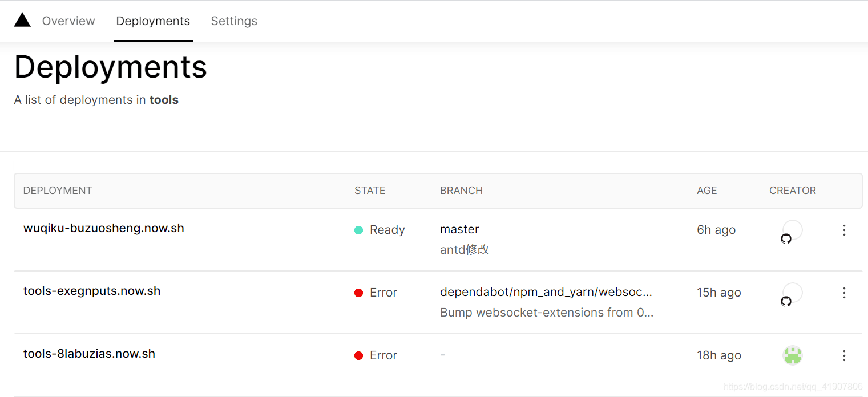Click GitHub creator avatar on 6h ago row

792,231
